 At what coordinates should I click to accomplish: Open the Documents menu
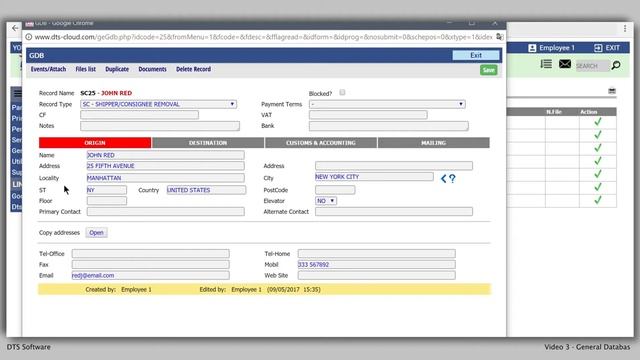[x=152, y=69]
